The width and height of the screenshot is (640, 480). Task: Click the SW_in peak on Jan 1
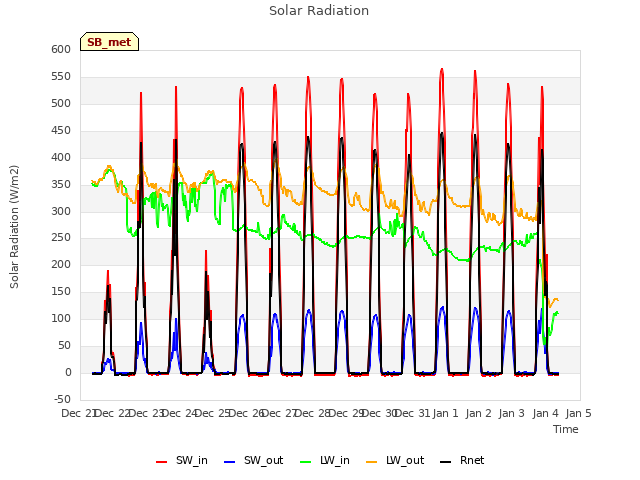[442, 69]
